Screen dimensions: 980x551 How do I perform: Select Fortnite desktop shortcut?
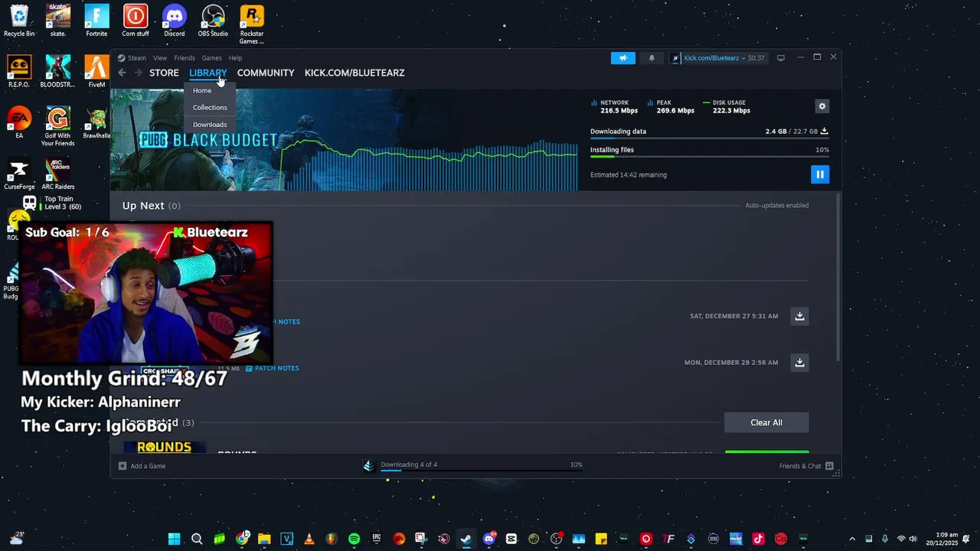96,20
